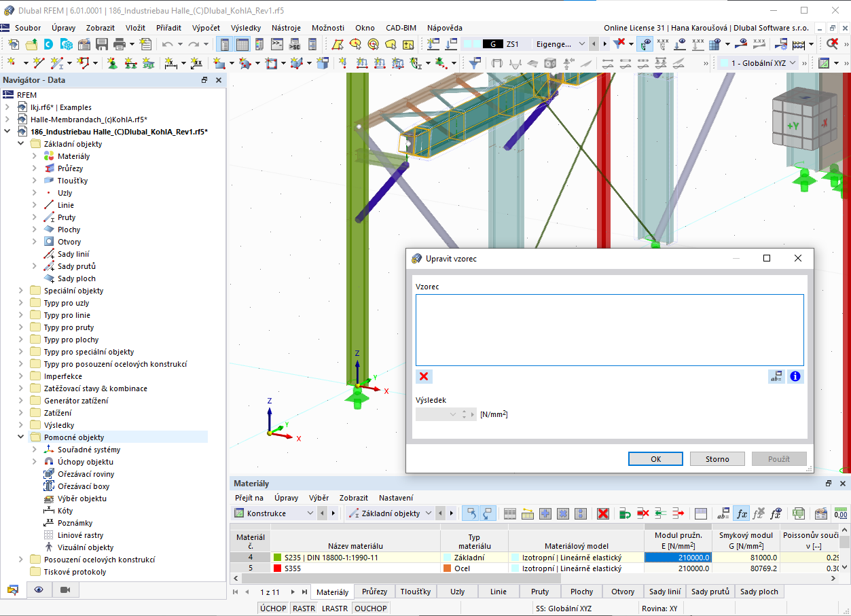Open the Nápověda menu
The height and width of the screenshot is (616, 851).
[x=445, y=28]
